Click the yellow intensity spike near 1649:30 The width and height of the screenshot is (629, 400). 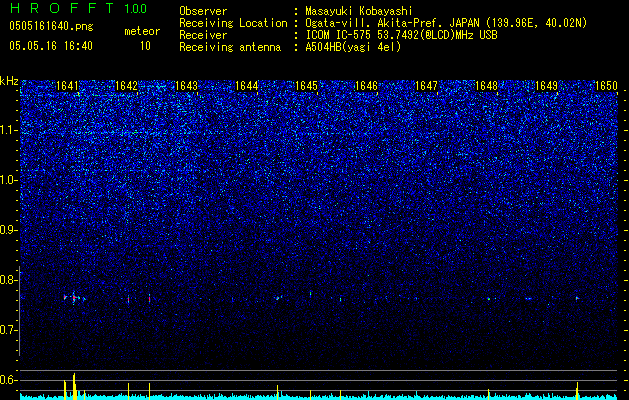point(577,391)
